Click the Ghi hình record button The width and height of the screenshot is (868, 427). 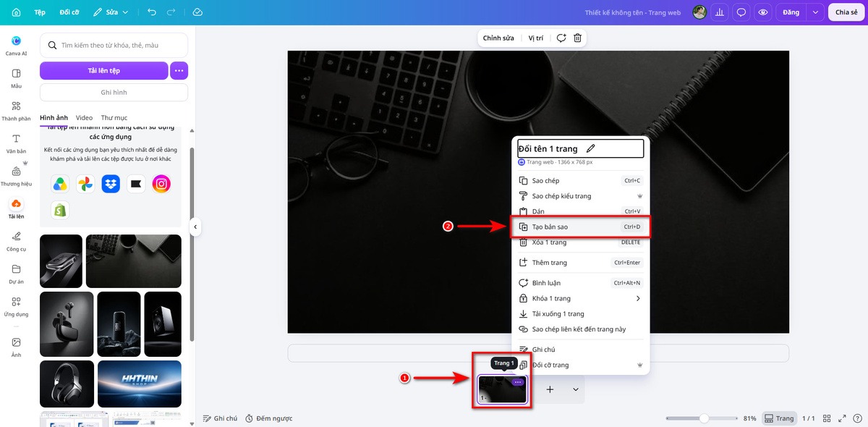point(114,93)
